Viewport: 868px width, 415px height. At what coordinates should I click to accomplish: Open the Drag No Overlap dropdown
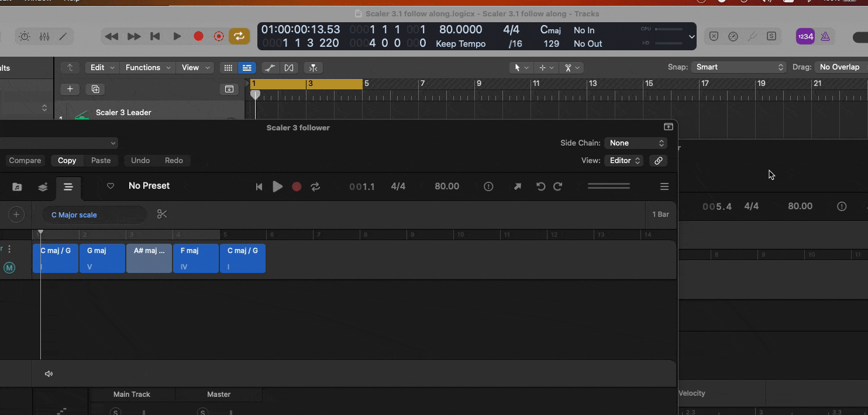tap(841, 67)
